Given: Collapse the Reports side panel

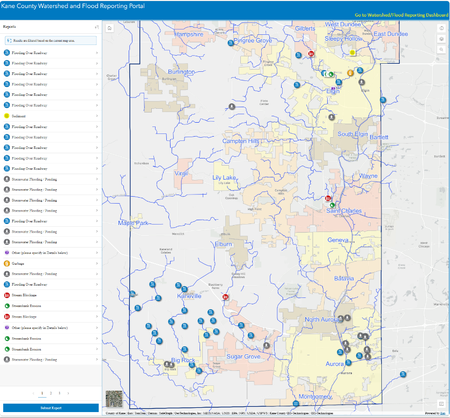Looking at the screenshot, I should 96,27.
